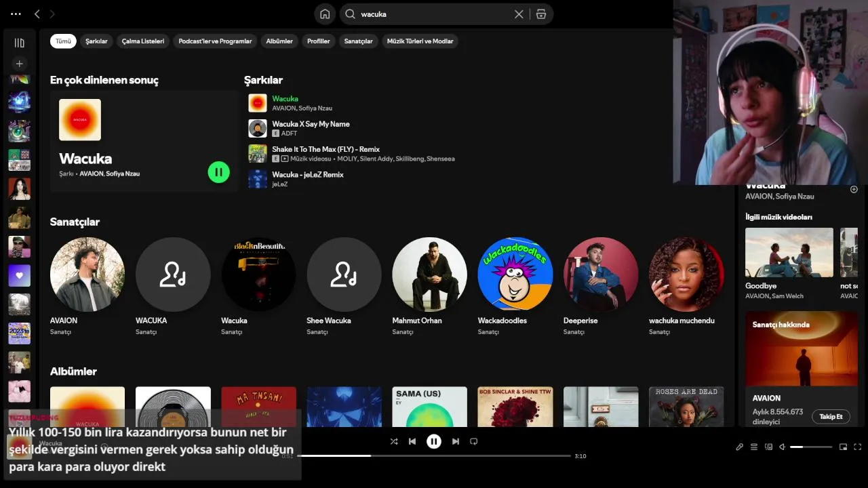Open the Home page icon

tap(325, 14)
